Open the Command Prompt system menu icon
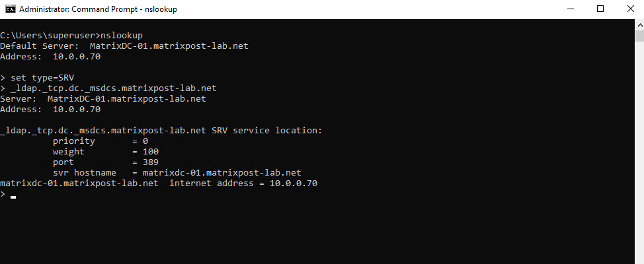This screenshot has height=264, width=644. pyautogui.click(x=11, y=9)
